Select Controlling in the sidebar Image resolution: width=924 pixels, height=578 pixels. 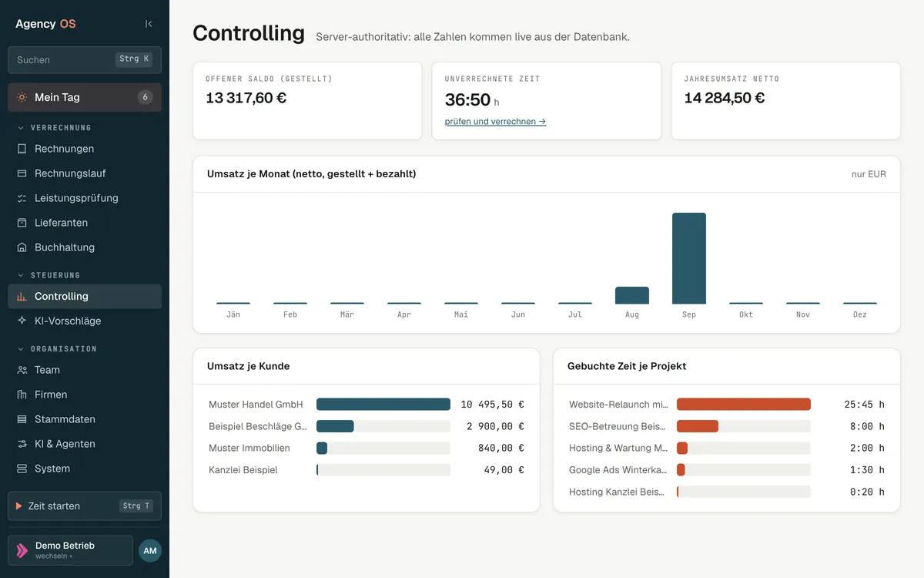click(85, 296)
